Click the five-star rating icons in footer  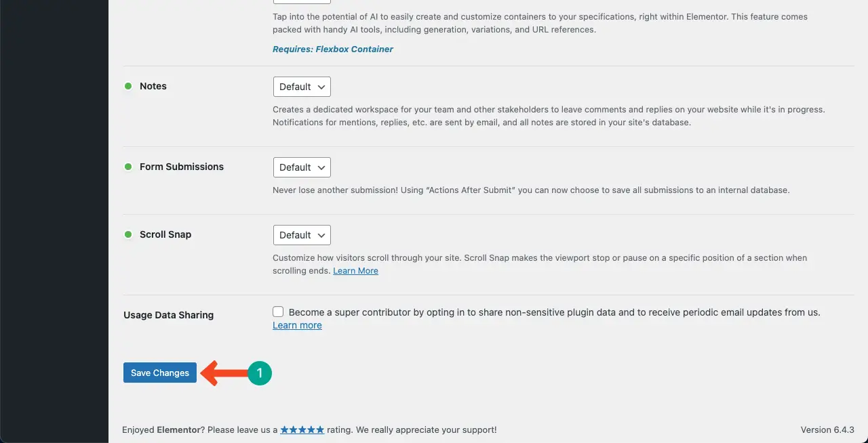click(x=302, y=430)
